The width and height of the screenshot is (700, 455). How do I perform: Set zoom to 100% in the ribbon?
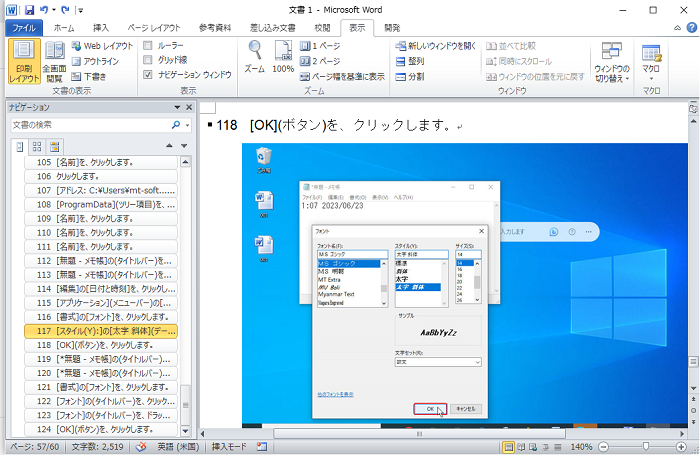pos(283,56)
